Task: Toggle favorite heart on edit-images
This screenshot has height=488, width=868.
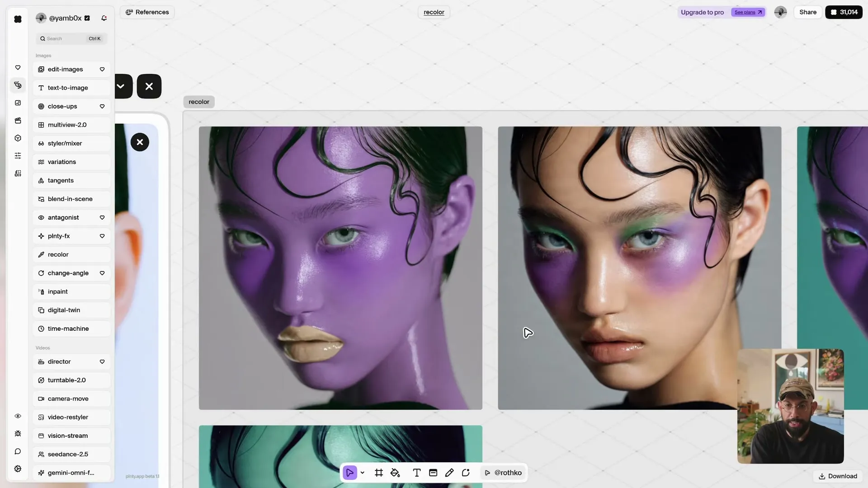Action: [x=102, y=69]
